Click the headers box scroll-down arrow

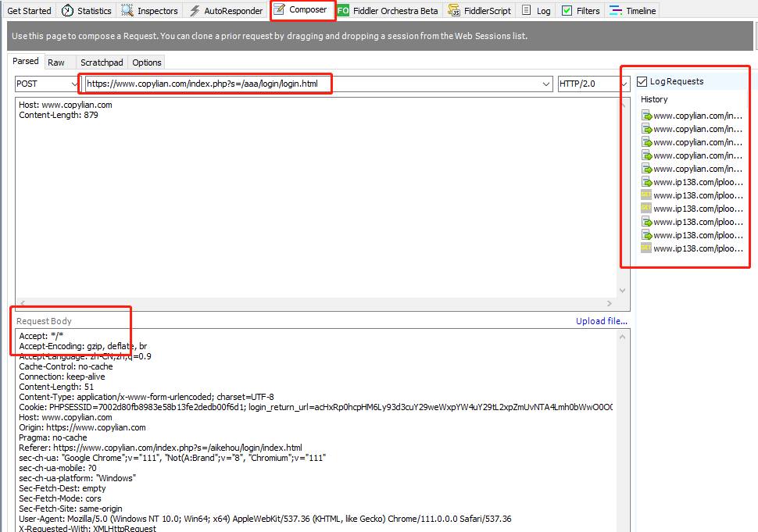tap(623, 291)
